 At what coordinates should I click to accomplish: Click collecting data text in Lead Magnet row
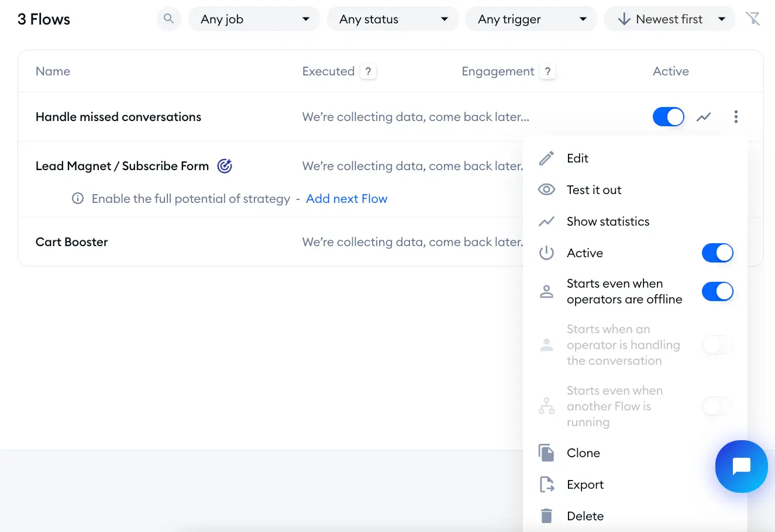coord(412,166)
